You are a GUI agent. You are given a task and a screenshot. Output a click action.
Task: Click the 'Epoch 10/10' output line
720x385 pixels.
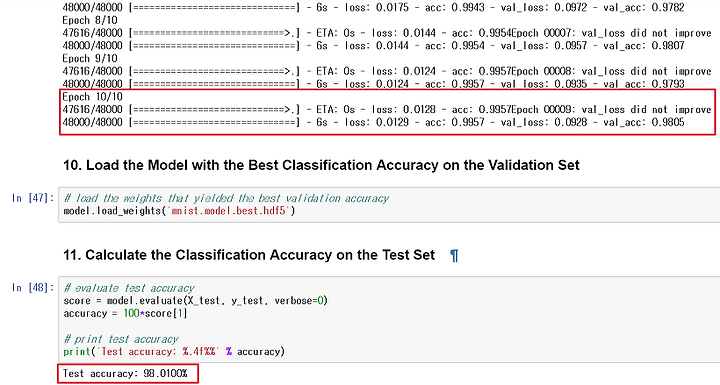[92, 96]
